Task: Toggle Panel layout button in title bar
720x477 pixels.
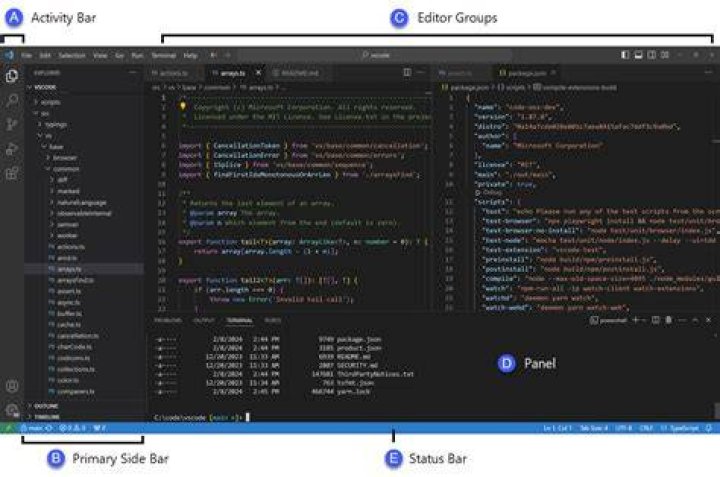Action: [x=638, y=55]
